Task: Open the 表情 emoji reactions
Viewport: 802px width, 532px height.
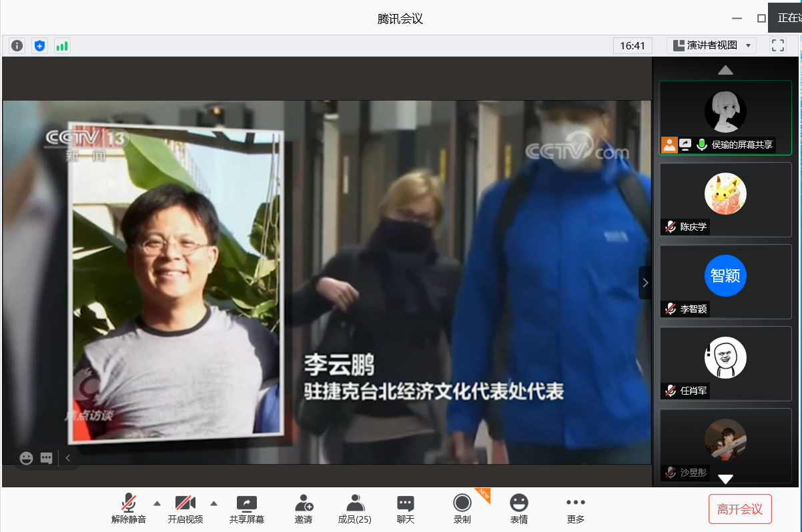Action: (519, 509)
